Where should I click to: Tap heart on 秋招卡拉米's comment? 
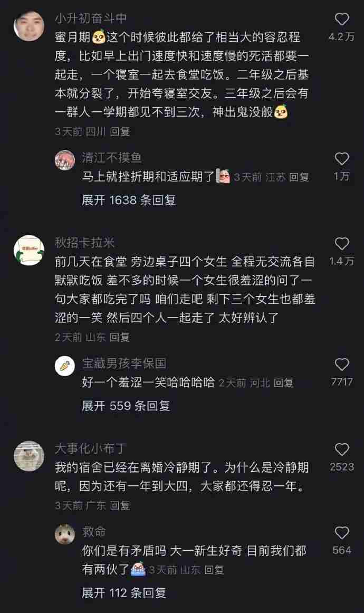coord(342,244)
